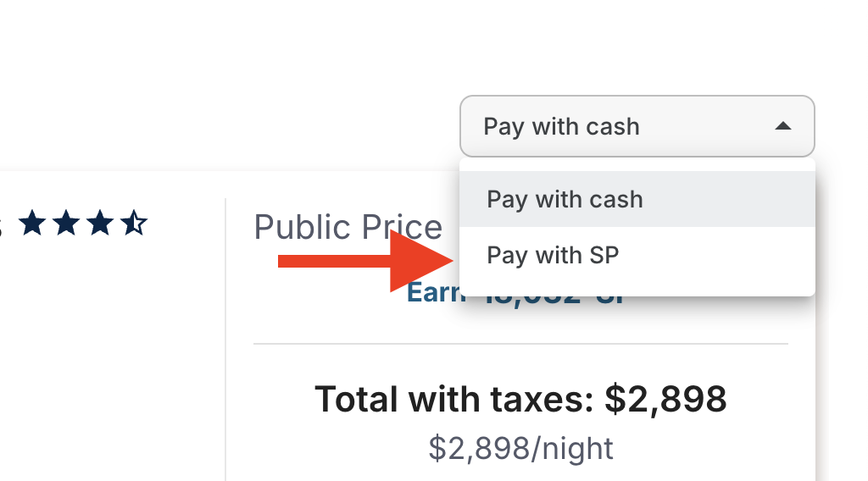Click empty list space below Pay with SP
This screenshot has height=481, width=868.
[x=637, y=289]
